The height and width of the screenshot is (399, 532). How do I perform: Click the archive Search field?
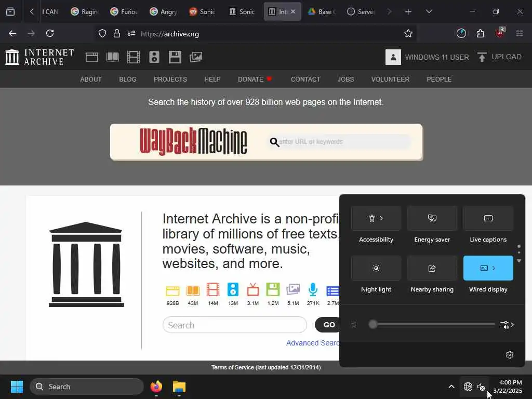click(235, 325)
